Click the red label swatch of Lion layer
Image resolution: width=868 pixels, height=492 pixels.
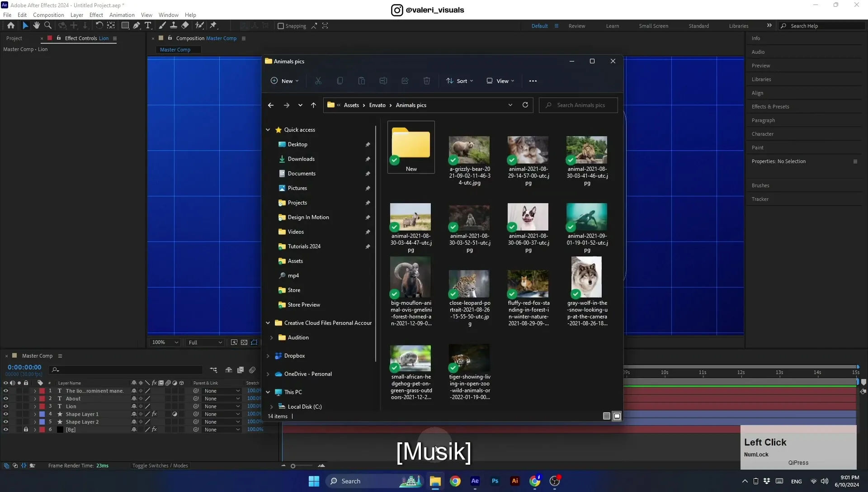coord(42,407)
